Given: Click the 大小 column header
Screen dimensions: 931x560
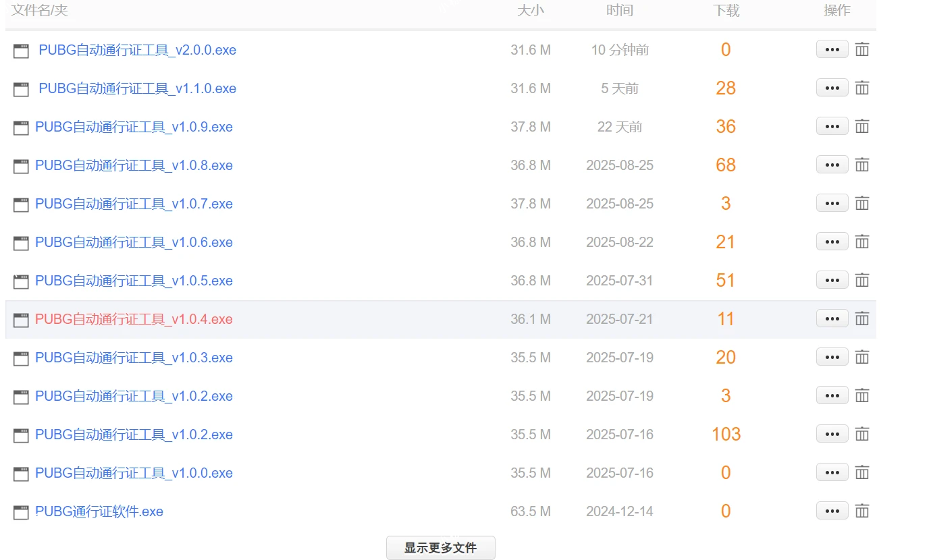Looking at the screenshot, I should coord(531,10).
